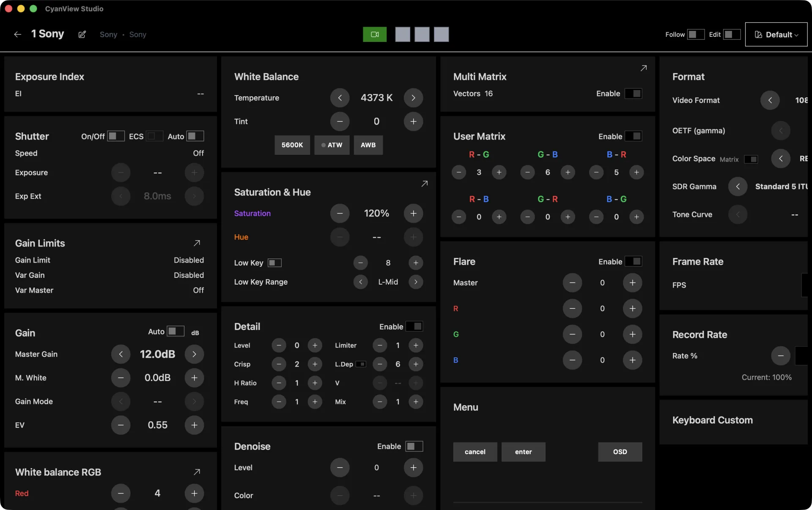Expand the Saturation & Hue panel arrow
The height and width of the screenshot is (510, 812).
click(x=425, y=184)
